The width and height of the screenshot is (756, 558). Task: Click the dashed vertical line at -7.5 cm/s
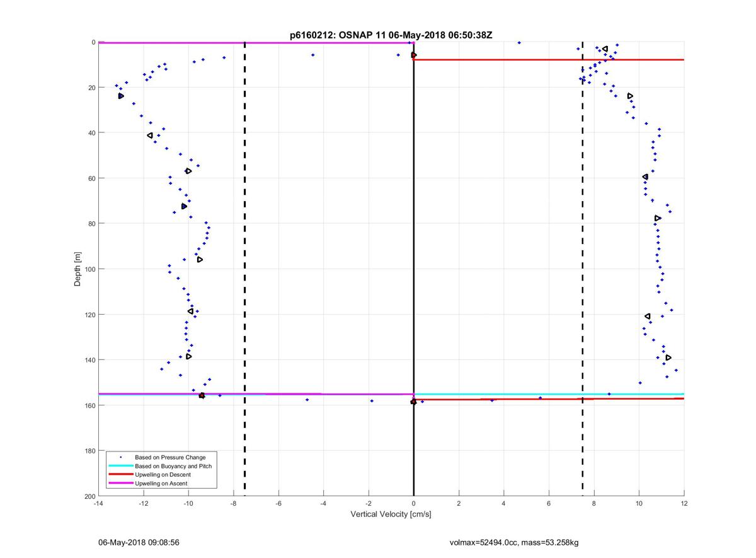pos(244,269)
